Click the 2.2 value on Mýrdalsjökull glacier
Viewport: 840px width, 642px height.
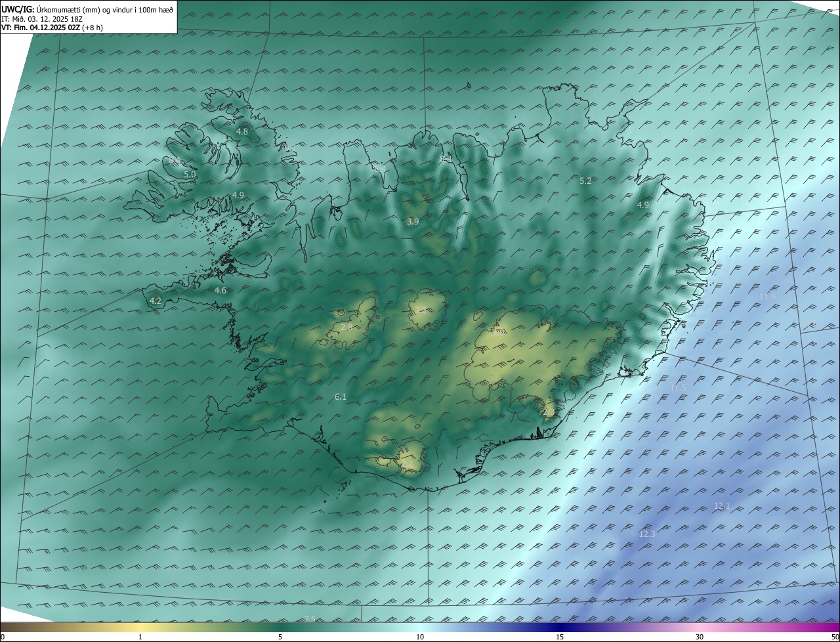point(408,464)
